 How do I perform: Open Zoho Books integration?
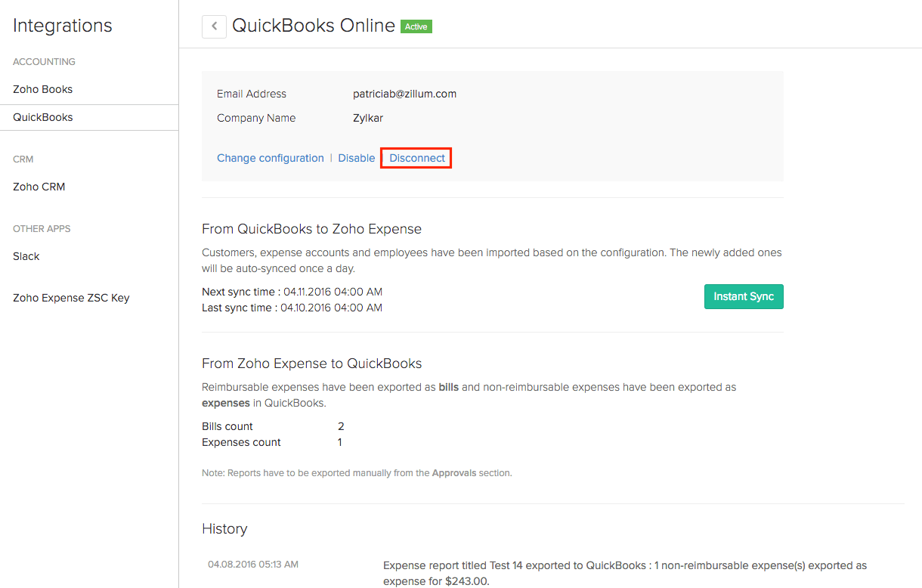tap(43, 89)
